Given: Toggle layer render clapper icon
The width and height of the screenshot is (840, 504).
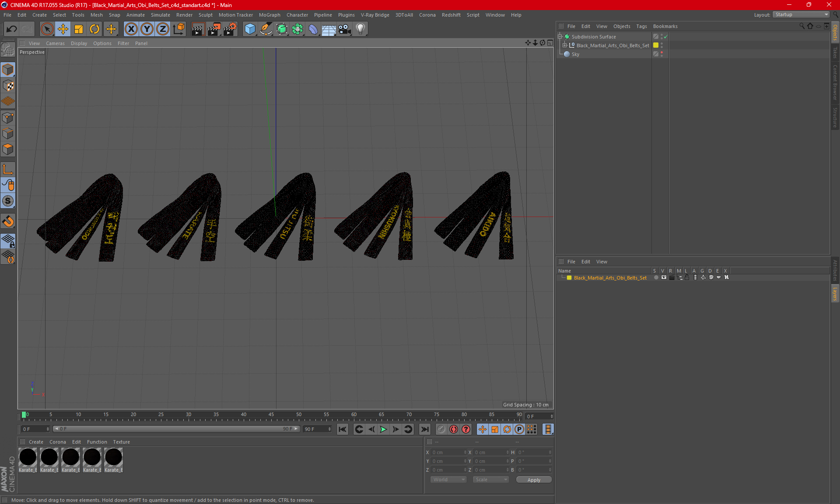Looking at the screenshot, I should coord(672,277).
